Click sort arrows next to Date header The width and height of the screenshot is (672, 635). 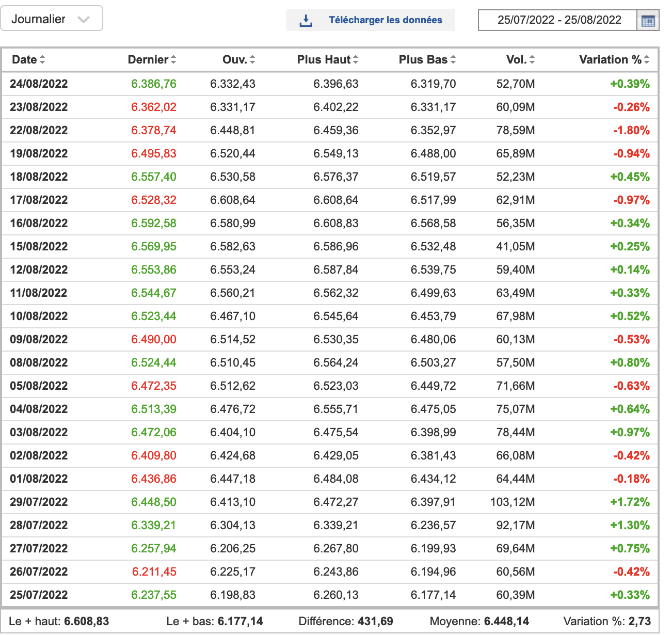[42, 60]
